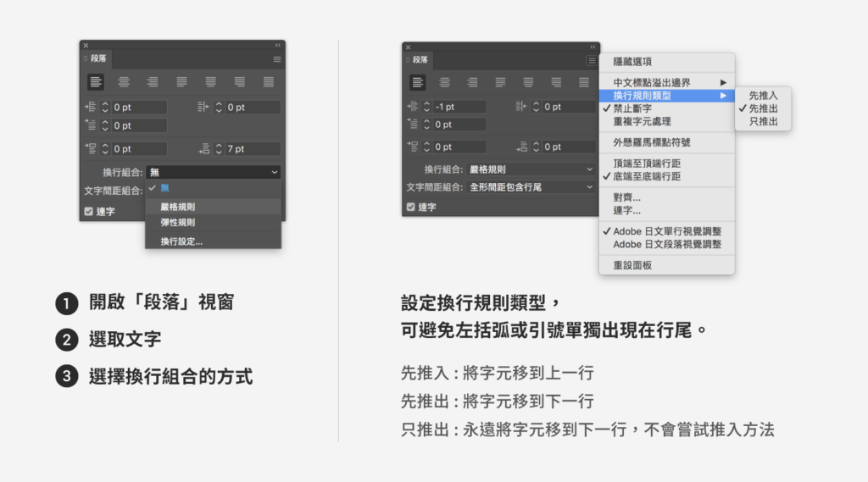This screenshot has width=868, height=482.
Task: Open 換行組合 dropdown showing 嚴格規則
Action: point(531,169)
